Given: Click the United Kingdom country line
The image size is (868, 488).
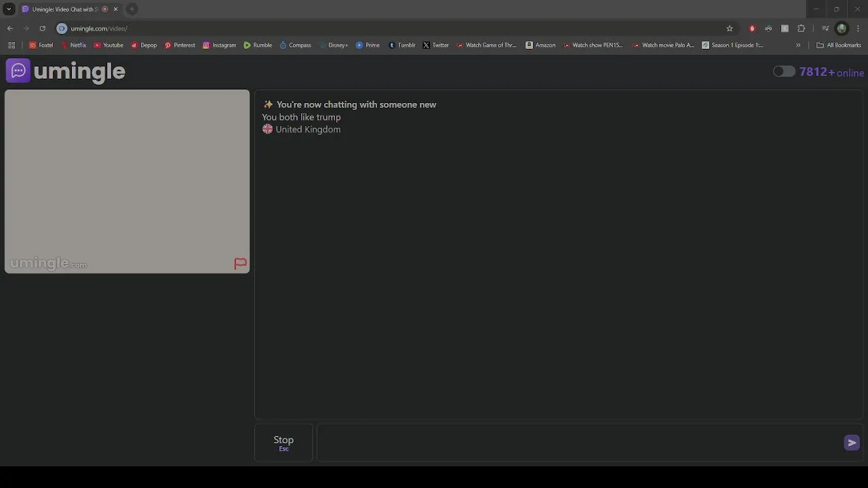Looking at the screenshot, I should point(301,129).
